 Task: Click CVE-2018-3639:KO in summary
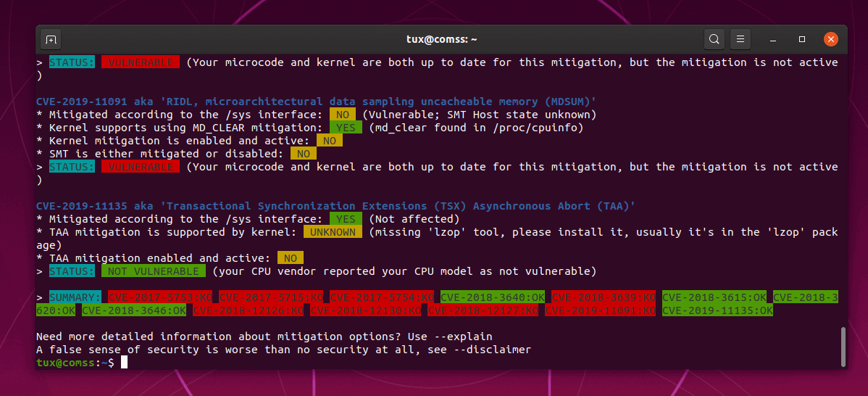tap(604, 297)
